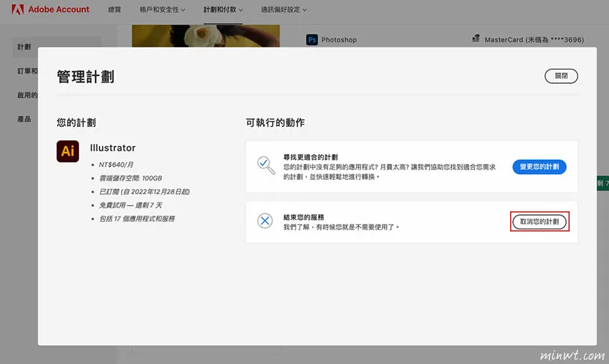609x364 pixels.
Task: Click the circled X icon beside 結束您的服務
Action: 265,221
